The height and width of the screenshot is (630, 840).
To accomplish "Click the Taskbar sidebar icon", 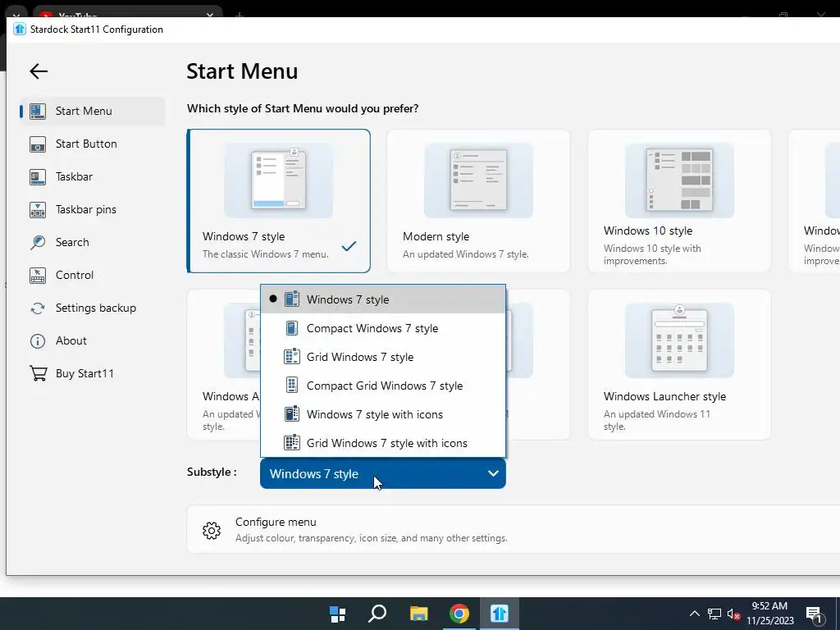I will 38,177.
